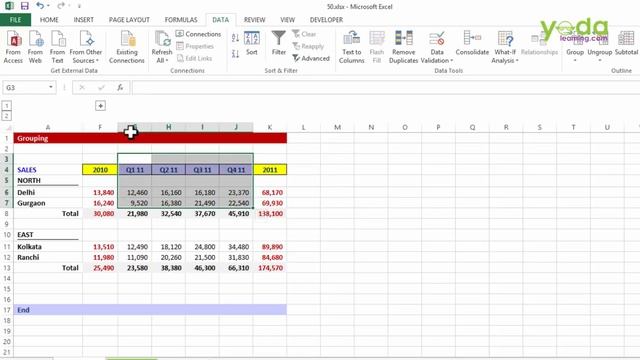This screenshot has width=640, height=360.
Task: Click the Undo arrow
Action: tap(40, 6)
